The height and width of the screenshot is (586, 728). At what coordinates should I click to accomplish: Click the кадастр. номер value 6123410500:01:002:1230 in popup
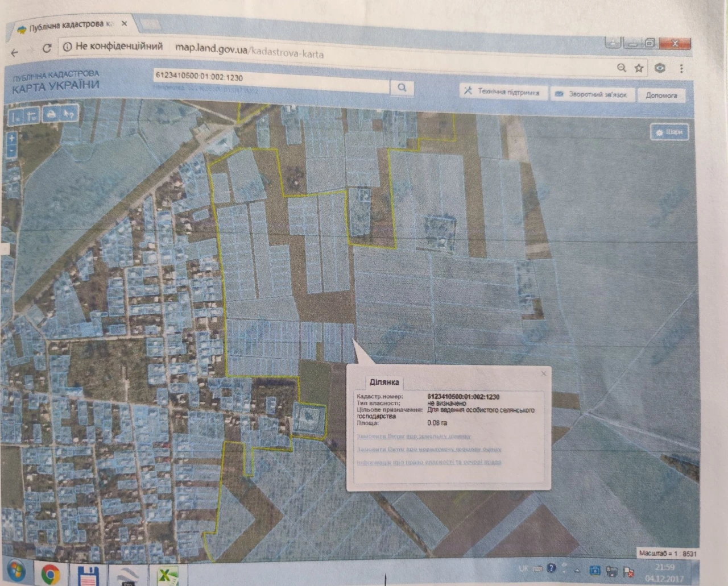coord(464,397)
